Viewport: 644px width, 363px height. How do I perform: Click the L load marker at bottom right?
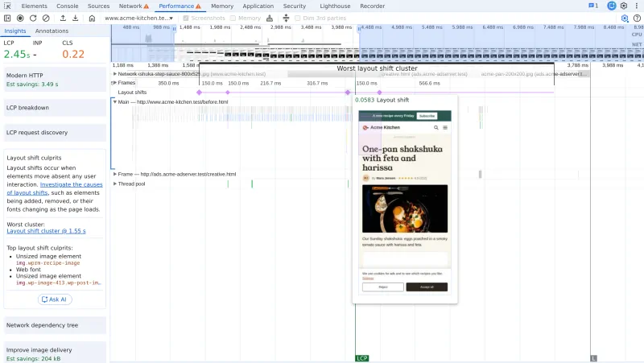coord(593,358)
